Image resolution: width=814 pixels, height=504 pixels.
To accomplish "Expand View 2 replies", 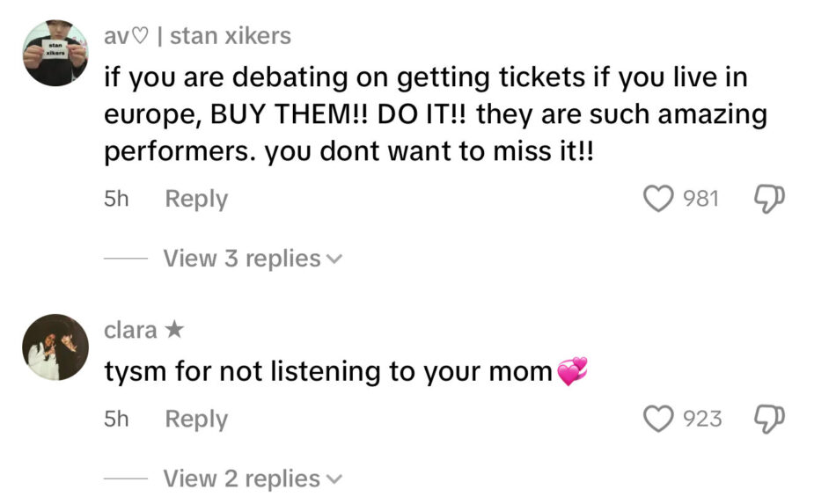I will 242,478.
